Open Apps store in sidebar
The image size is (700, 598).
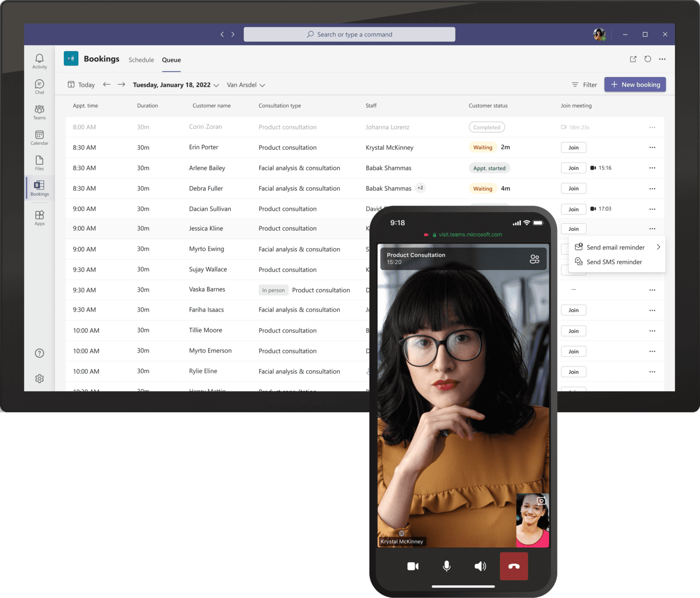(40, 218)
